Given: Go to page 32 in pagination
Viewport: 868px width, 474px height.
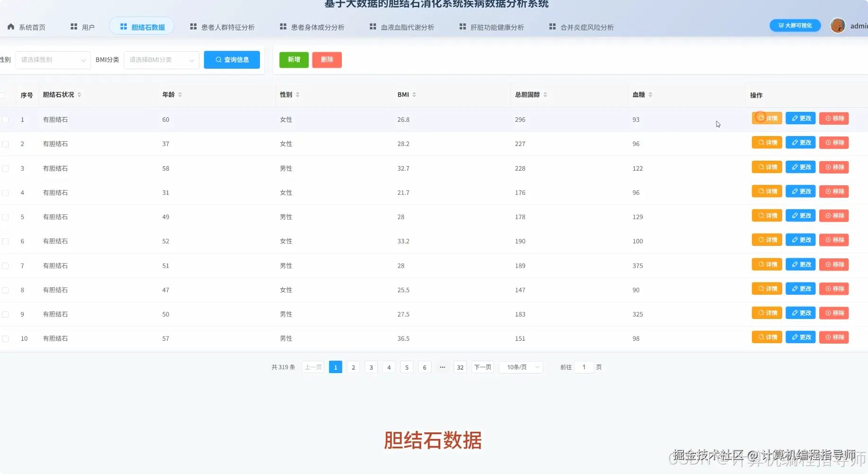Looking at the screenshot, I should point(460,367).
